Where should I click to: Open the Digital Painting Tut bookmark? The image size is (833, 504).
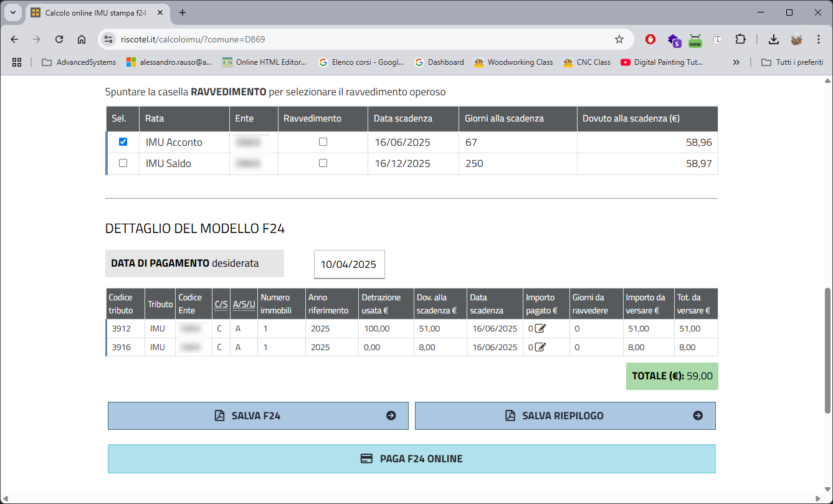click(x=662, y=62)
